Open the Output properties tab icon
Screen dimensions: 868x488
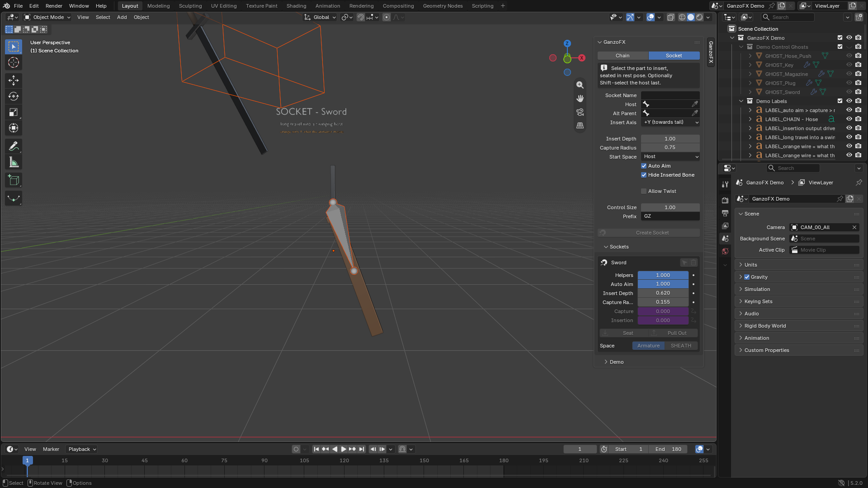click(725, 213)
